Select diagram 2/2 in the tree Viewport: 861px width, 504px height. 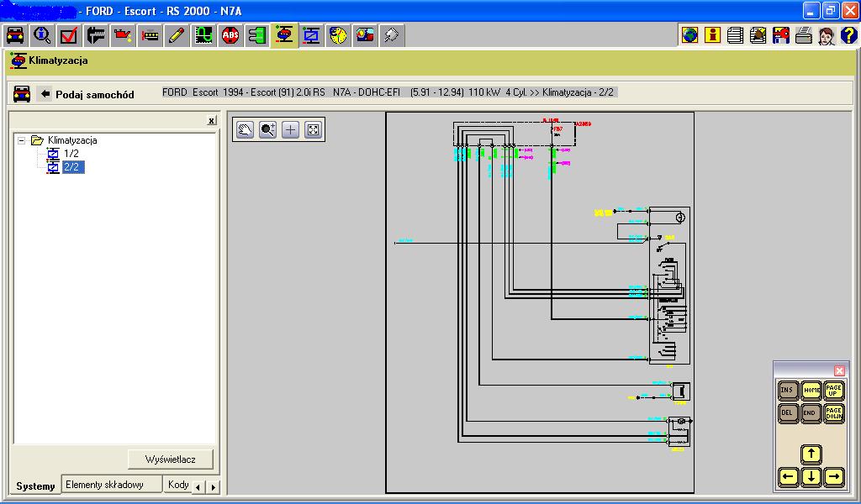pos(73,166)
